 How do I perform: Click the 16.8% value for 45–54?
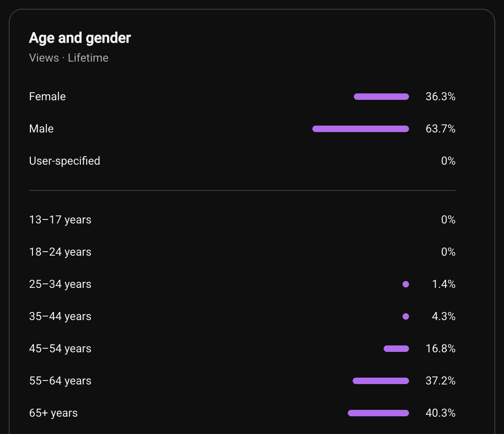pos(440,349)
